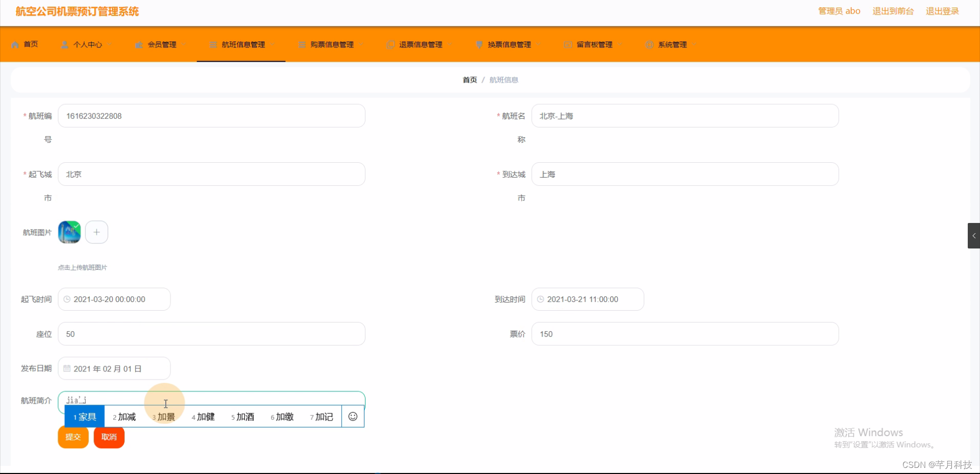The height and width of the screenshot is (474, 980).
Task: Click the 座位 input showing 50
Action: pos(211,334)
